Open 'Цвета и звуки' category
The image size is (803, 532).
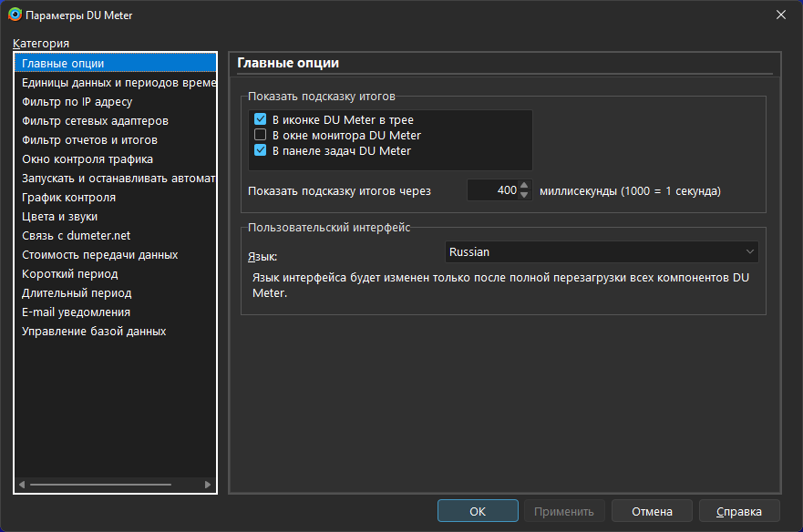(x=60, y=217)
